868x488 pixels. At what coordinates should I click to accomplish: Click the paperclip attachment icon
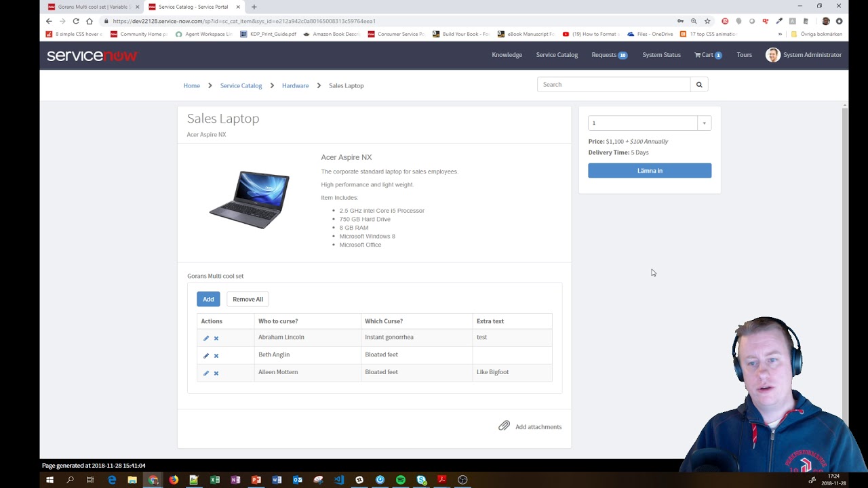pos(504,426)
